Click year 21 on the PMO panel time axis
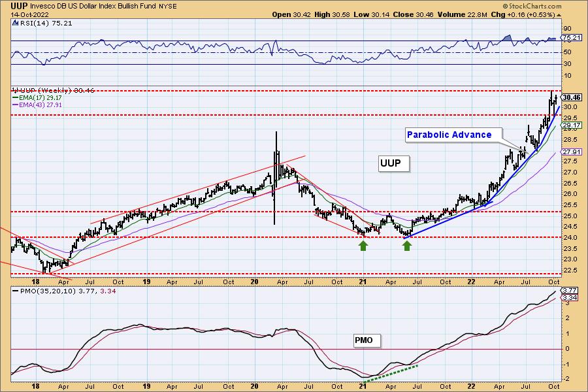 coord(363,385)
